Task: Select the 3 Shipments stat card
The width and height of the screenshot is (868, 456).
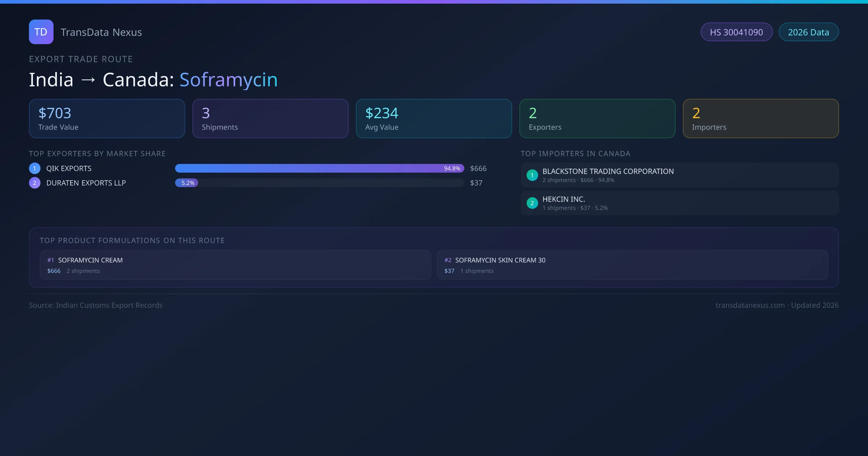Action: pos(270,118)
